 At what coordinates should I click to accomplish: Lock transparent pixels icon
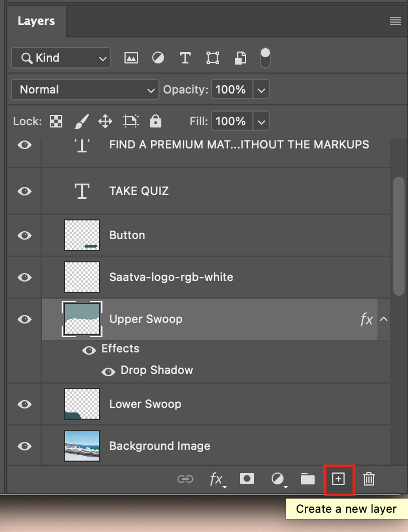coord(56,121)
